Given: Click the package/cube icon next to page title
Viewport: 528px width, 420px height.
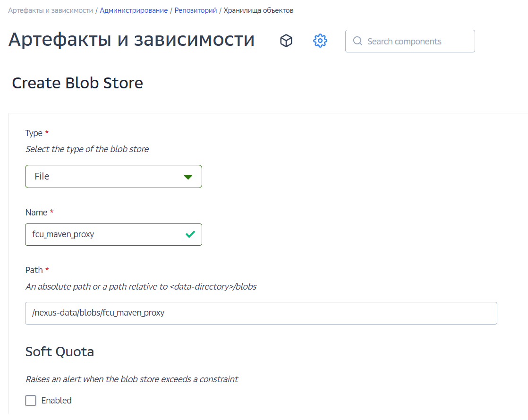Looking at the screenshot, I should (286, 41).
